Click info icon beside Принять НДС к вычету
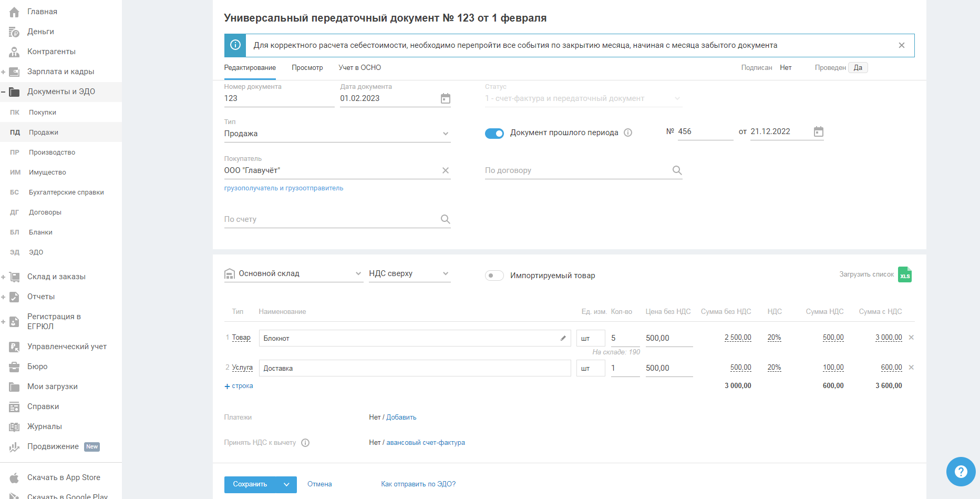The height and width of the screenshot is (499, 980). point(305,443)
